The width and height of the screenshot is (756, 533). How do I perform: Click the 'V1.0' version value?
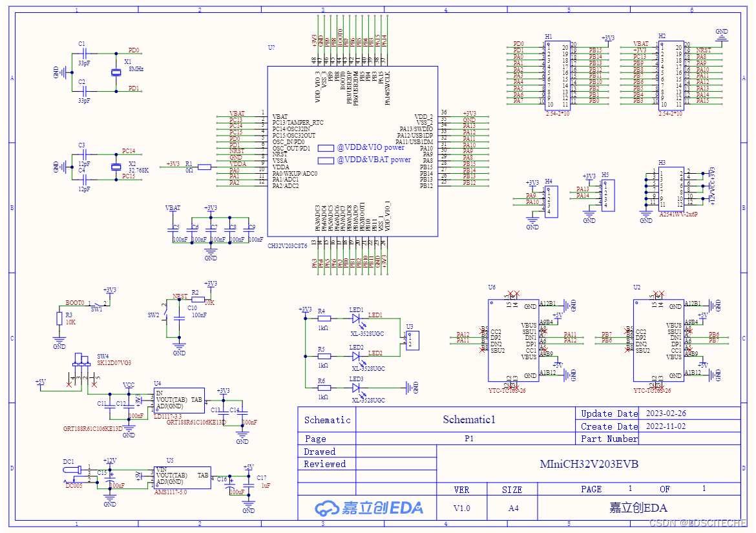coord(462,508)
